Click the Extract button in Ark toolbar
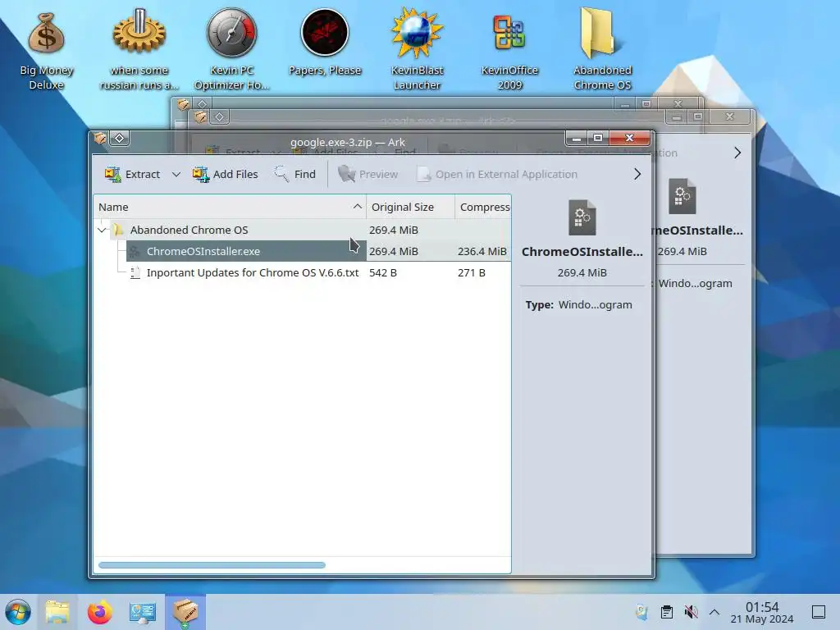The width and height of the screenshot is (840, 630). pyautogui.click(x=133, y=174)
